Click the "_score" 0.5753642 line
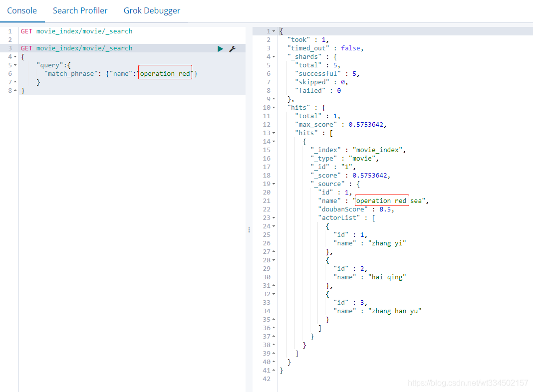 click(x=350, y=176)
